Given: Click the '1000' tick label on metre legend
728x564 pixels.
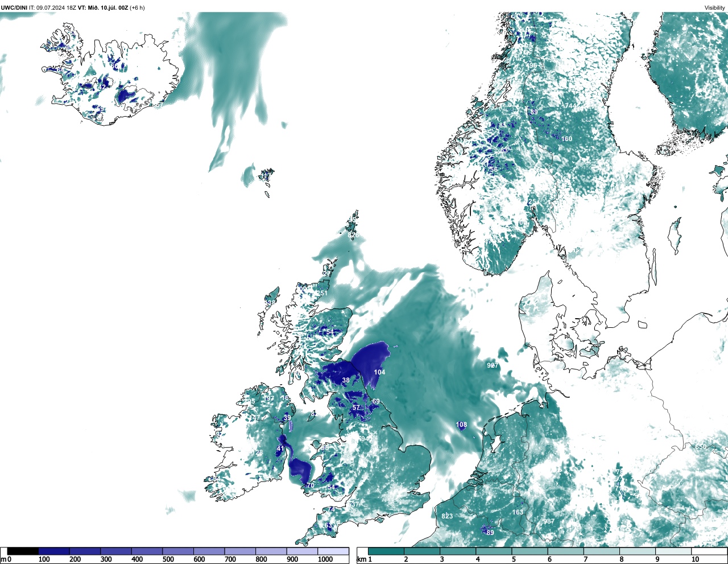Looking at the screenshot, I should 325,559.
